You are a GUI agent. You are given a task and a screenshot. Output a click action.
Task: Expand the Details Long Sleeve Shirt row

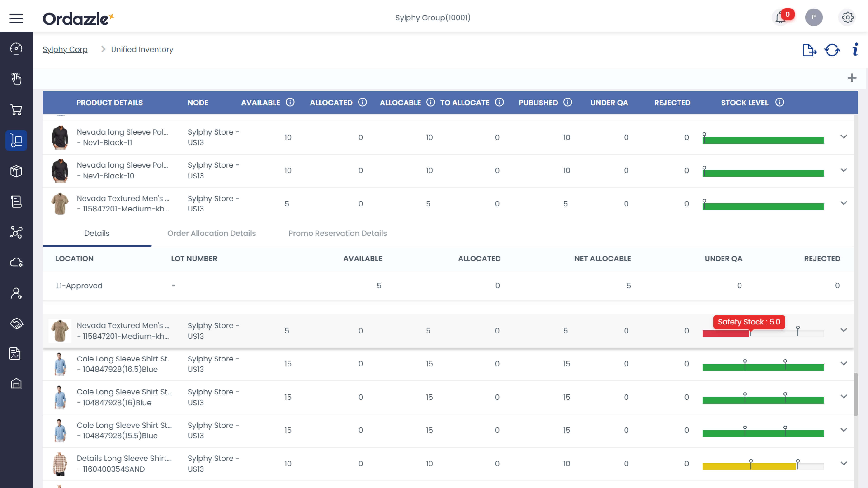point(844,463)
